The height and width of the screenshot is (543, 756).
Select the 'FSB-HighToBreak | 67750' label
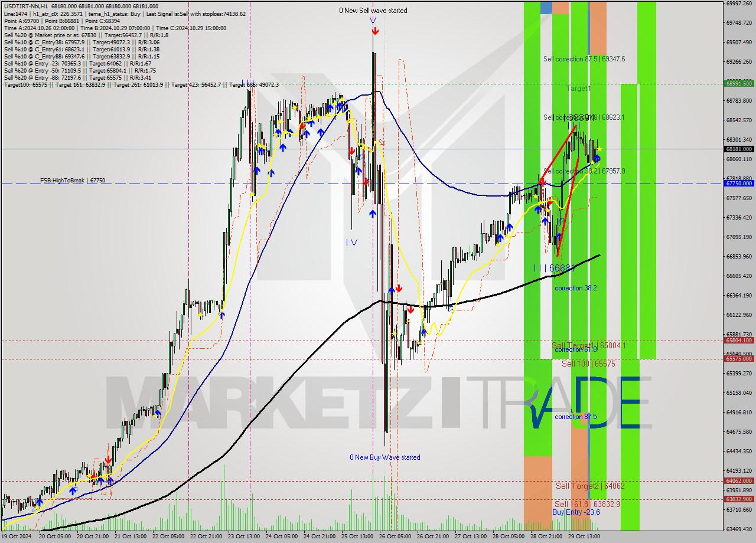(x=73, y=180)
